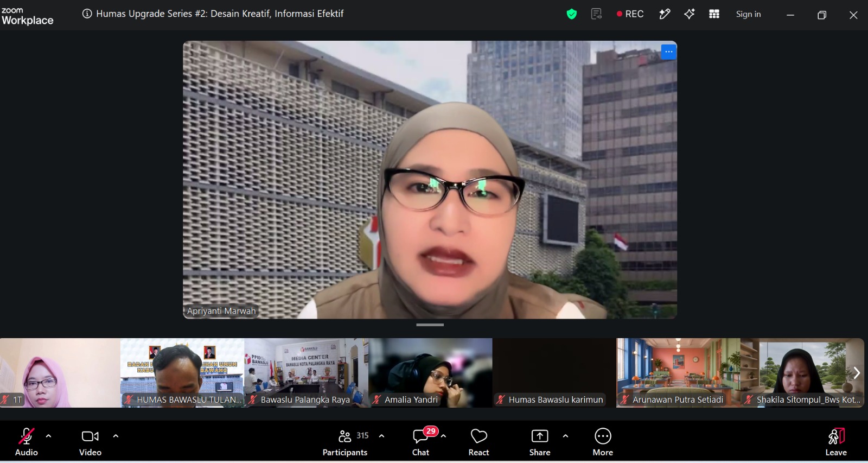
Task: Select Bawaslu Palangka Raya thumbnail
Action: [x=307, y=373]
